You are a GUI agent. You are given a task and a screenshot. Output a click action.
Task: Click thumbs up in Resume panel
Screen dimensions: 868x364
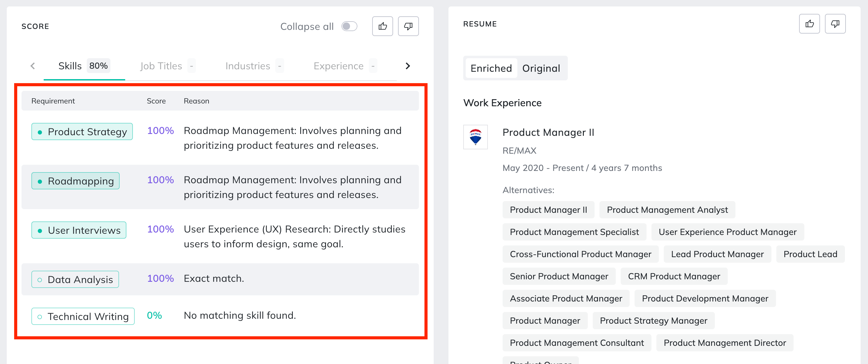809,24
